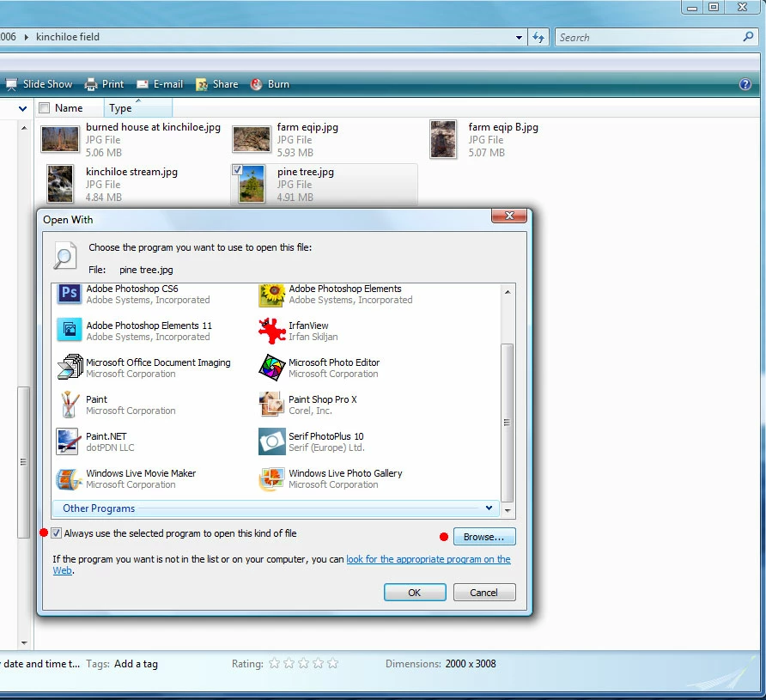Pick the Paint brushes cup icon
The image size is (766, 700).
click(69, 404)
